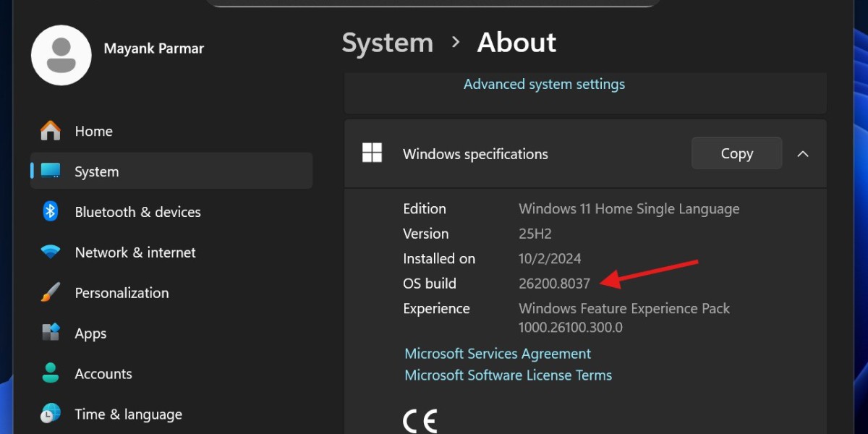Open the Microsoft Services Agreement link
Viewport: 868px width, 434px height.
(x=498, y=354)
